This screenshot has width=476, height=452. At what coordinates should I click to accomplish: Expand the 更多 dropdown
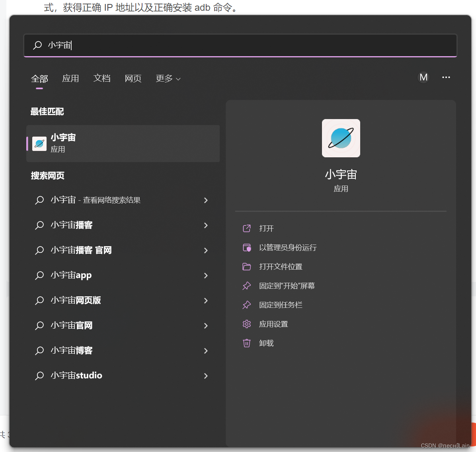click(168, 78)
